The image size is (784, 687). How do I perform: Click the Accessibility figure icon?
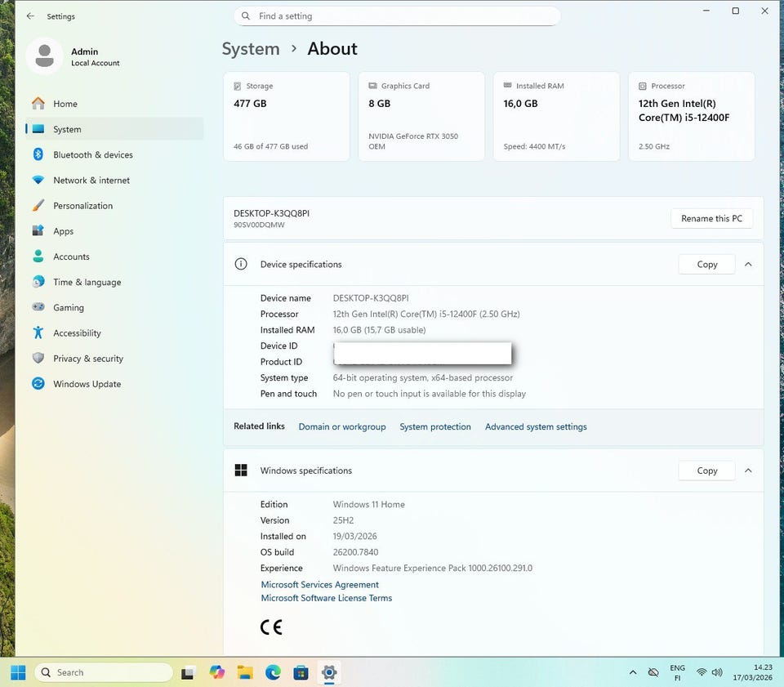click(x=38, y=332)
